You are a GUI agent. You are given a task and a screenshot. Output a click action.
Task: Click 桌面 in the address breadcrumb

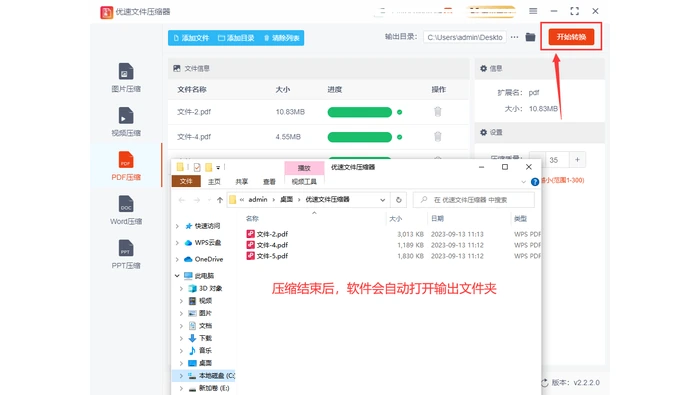click(x=286, y=200)
